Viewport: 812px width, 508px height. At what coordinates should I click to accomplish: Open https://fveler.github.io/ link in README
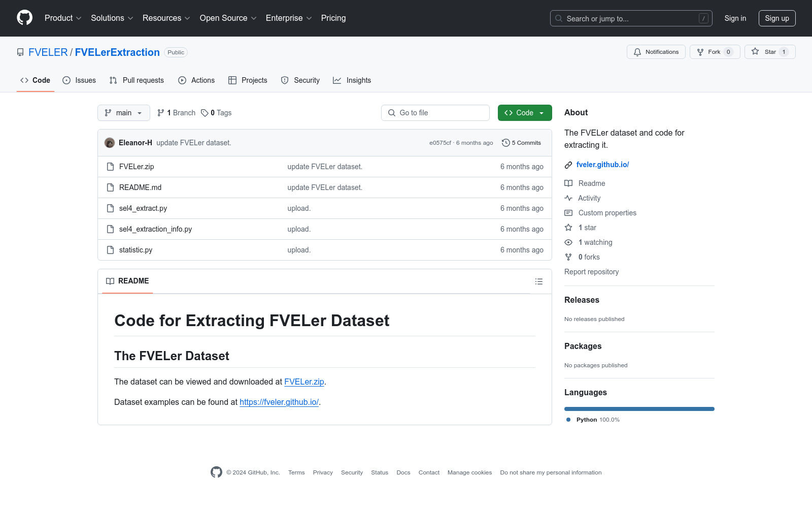click(x=279, y=402)
